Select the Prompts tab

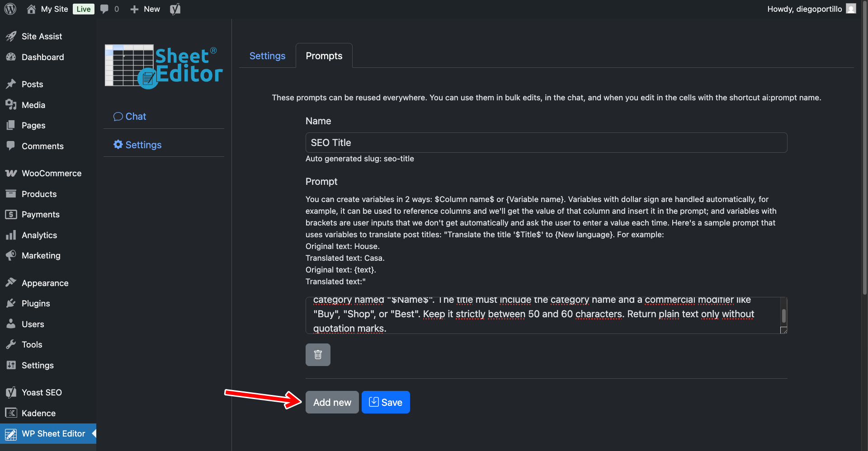click(x=324, y=56)
